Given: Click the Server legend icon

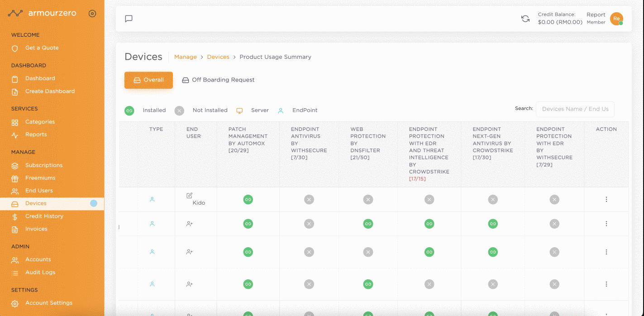Looking at the screenshot, I should tap(240, 110).
